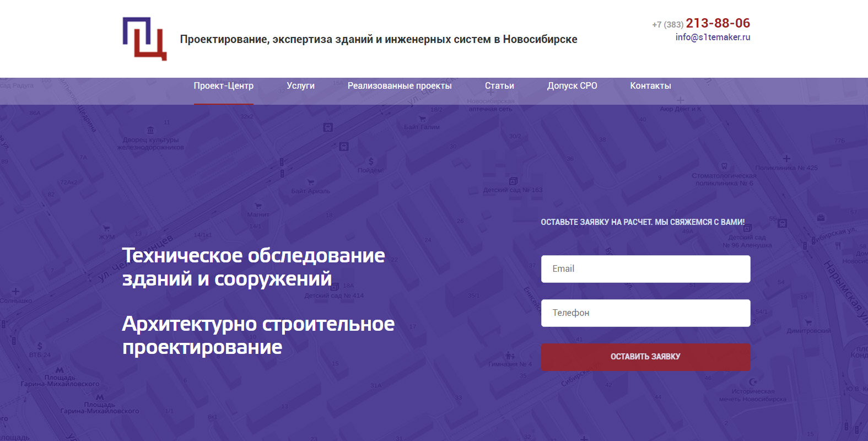
Task: Open the Статьи section
Action: point(499,86)
